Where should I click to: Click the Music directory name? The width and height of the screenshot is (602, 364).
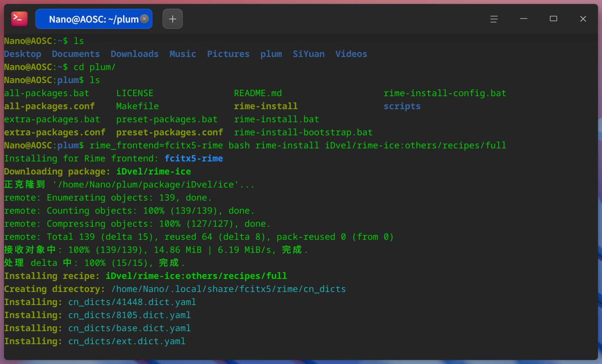[x=183, y=54]
